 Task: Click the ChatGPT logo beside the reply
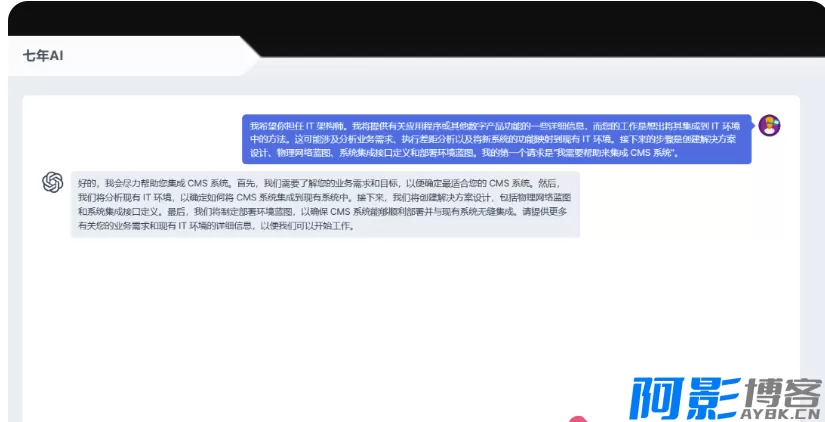(x=53, y=182)
